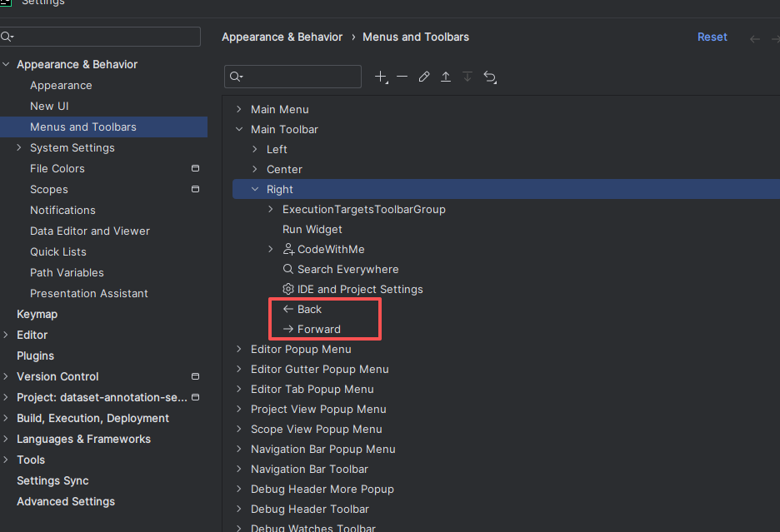Expand Editor Gutter Popup Menu node
Screen dimensions: 780x532
click(239, 369)
